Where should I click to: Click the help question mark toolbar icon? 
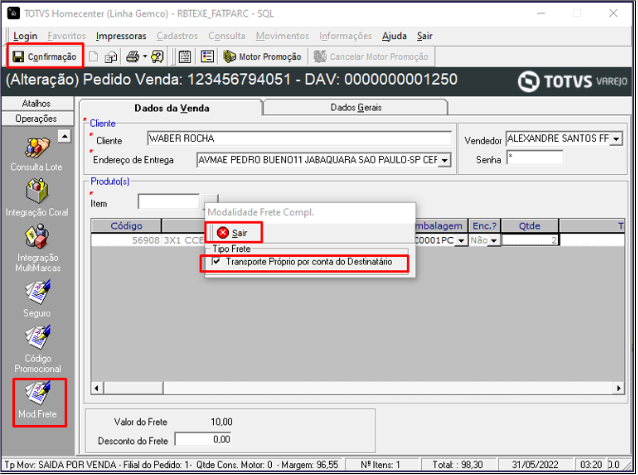coord(157,57)
